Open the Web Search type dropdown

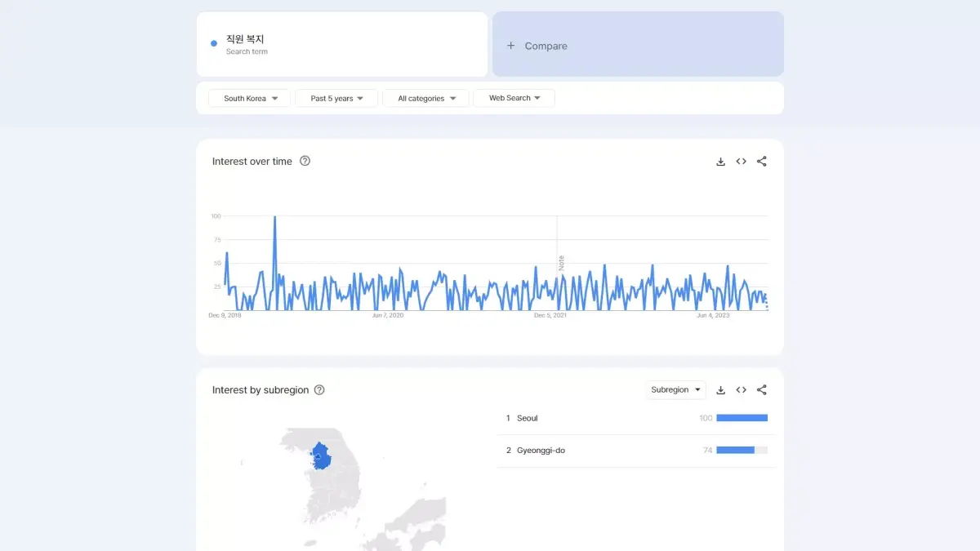pos(514,98)
